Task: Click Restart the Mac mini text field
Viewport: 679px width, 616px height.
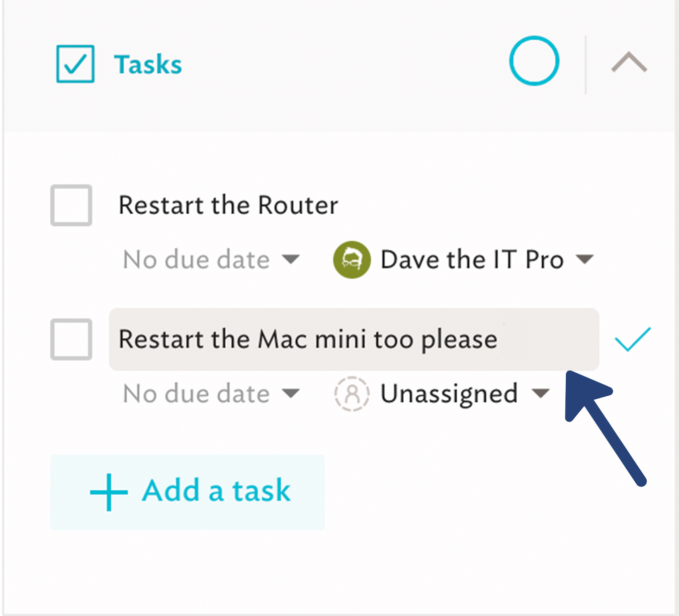Action: coord(354,339)
